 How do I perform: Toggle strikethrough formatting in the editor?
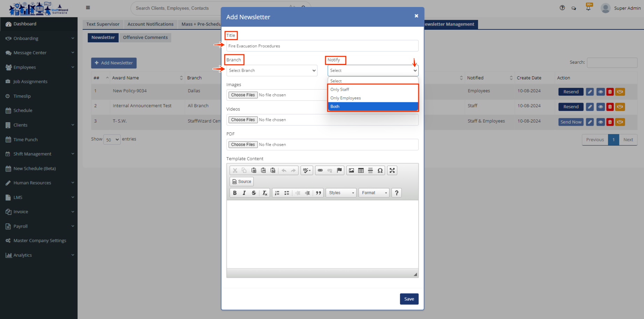pos(254,193)
